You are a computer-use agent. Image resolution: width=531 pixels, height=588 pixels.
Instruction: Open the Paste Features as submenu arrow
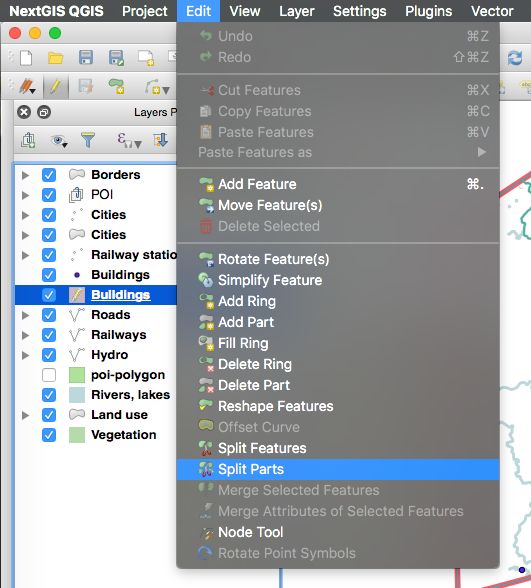[482, 152]
